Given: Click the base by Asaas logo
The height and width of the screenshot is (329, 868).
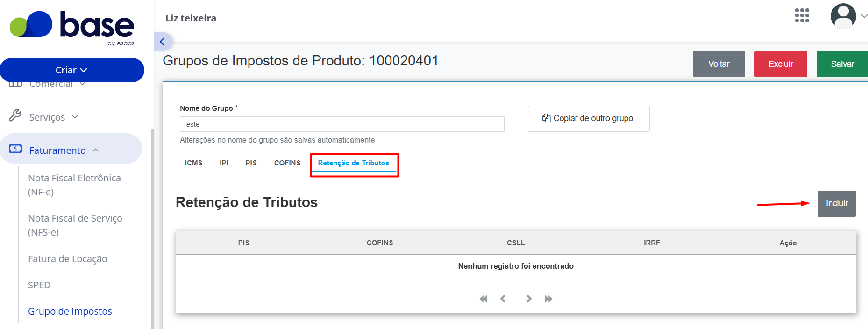Looking at the screenshot, I should tap(72, 28).
